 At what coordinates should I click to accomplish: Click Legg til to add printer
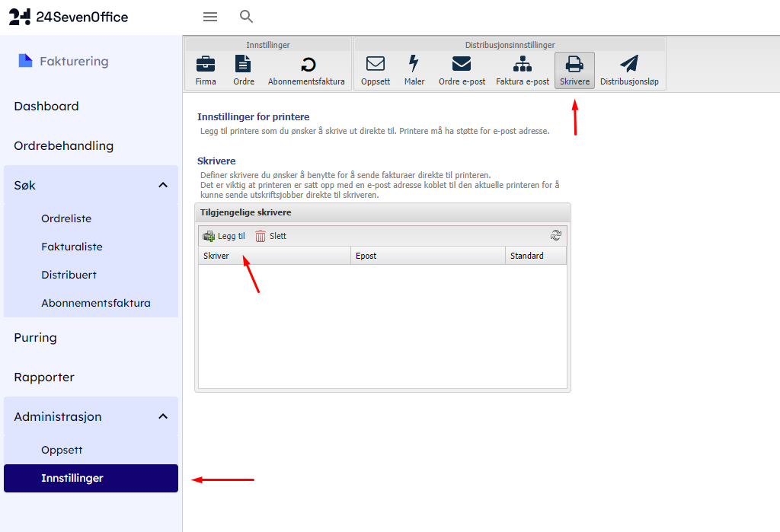click(x=224, y=236)
